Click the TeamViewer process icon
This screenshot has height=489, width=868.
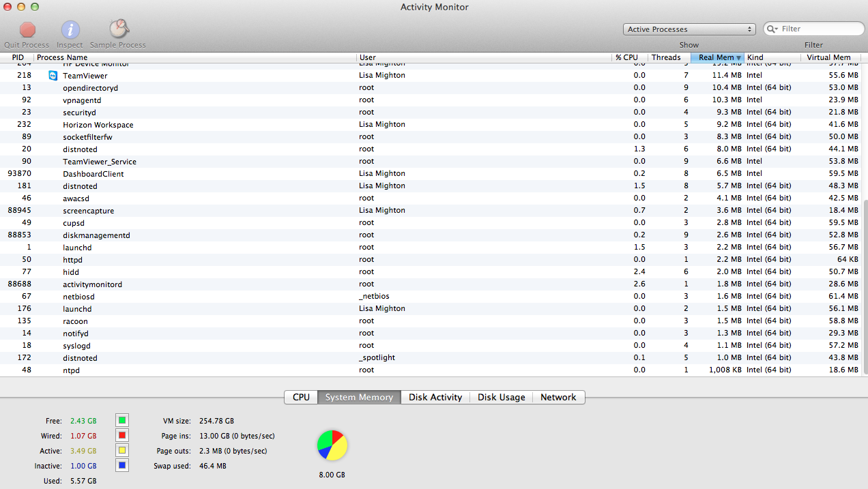pyautogui.click(x=53, y=76)
